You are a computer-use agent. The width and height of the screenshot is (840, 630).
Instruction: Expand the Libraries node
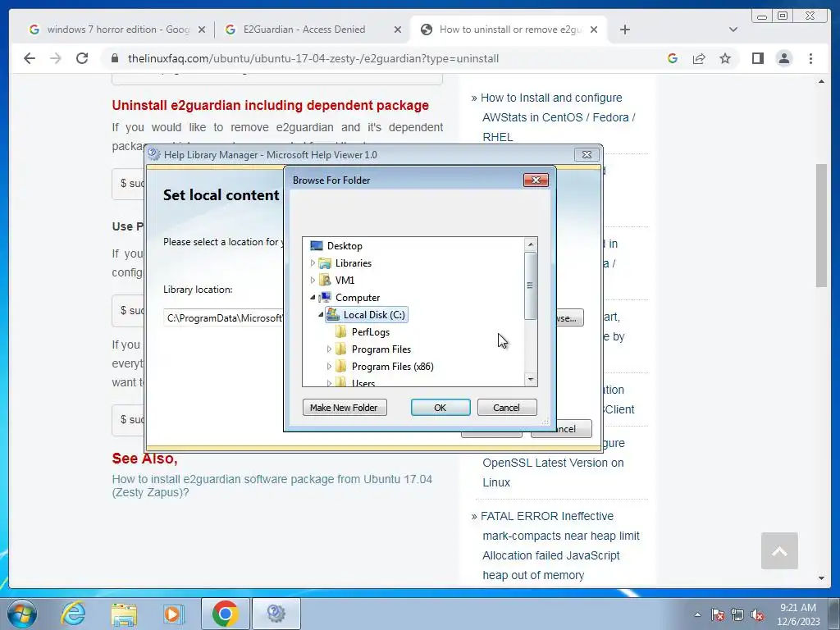click(x=313, y=263)
